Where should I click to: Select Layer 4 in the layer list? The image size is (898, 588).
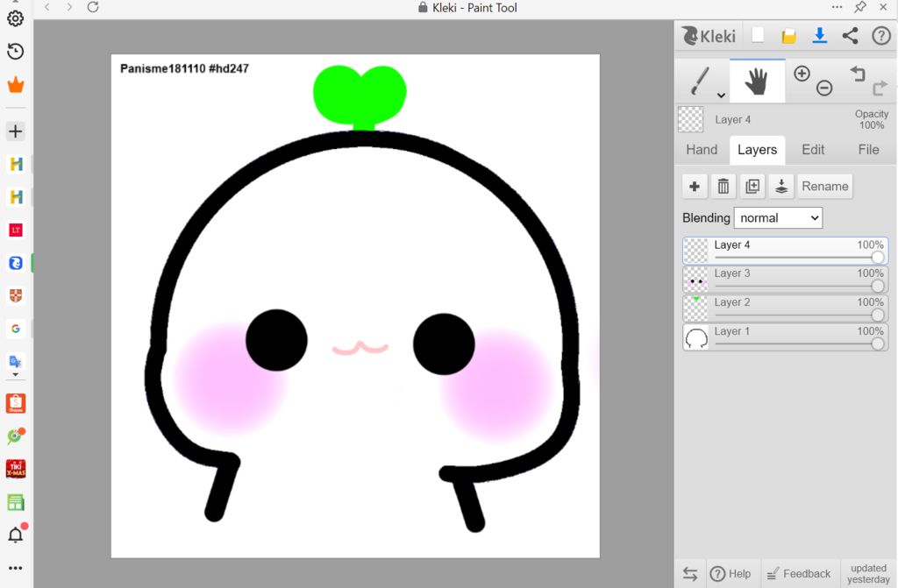coord(785,251)
